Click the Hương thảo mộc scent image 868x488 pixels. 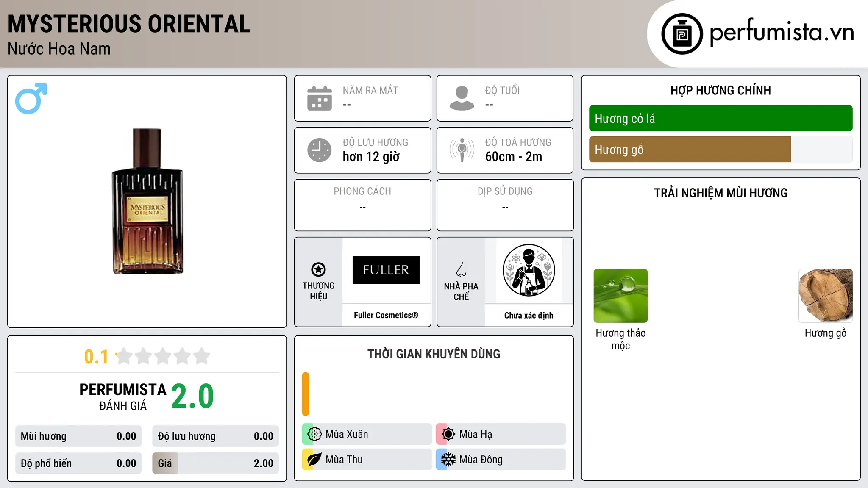point(620,296)
